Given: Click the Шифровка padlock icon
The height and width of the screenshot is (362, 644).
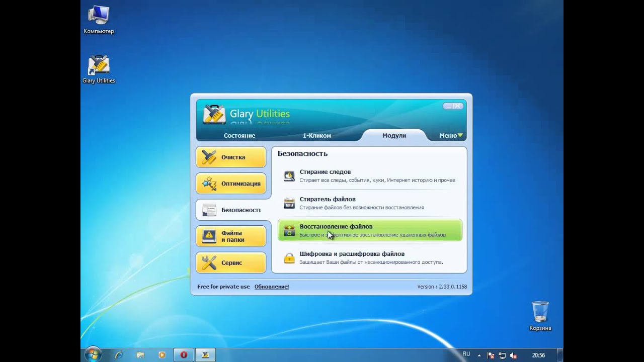Looking at the screenshot, I should 289,258.
